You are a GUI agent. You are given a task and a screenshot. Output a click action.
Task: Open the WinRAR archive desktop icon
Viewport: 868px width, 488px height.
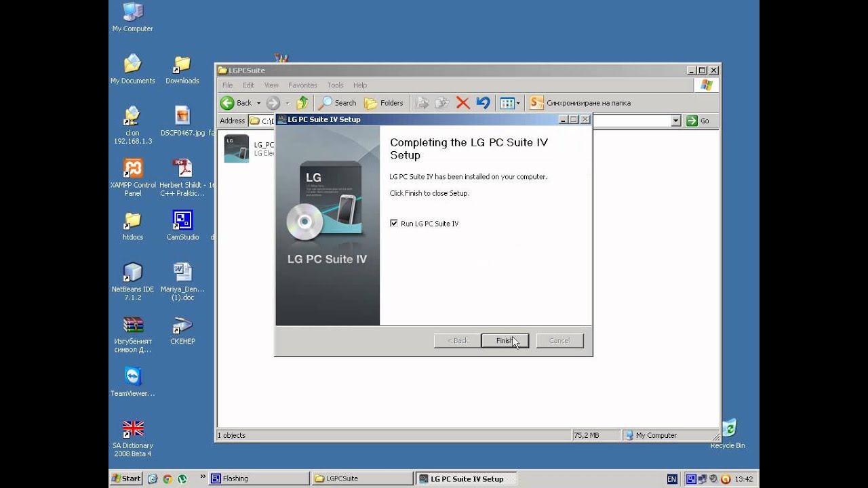click(133, 333)
